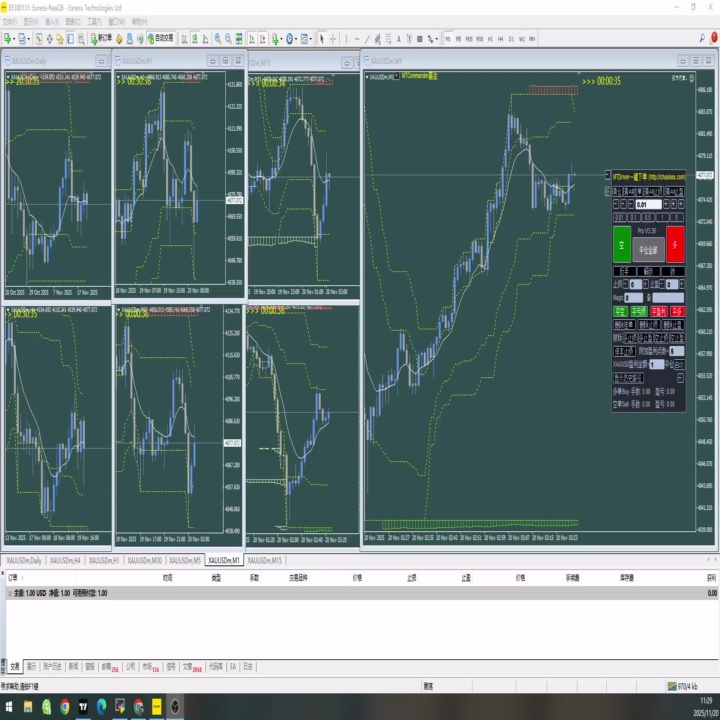
Task: Click the red 多 buy button
Action: tap(675, 245)
